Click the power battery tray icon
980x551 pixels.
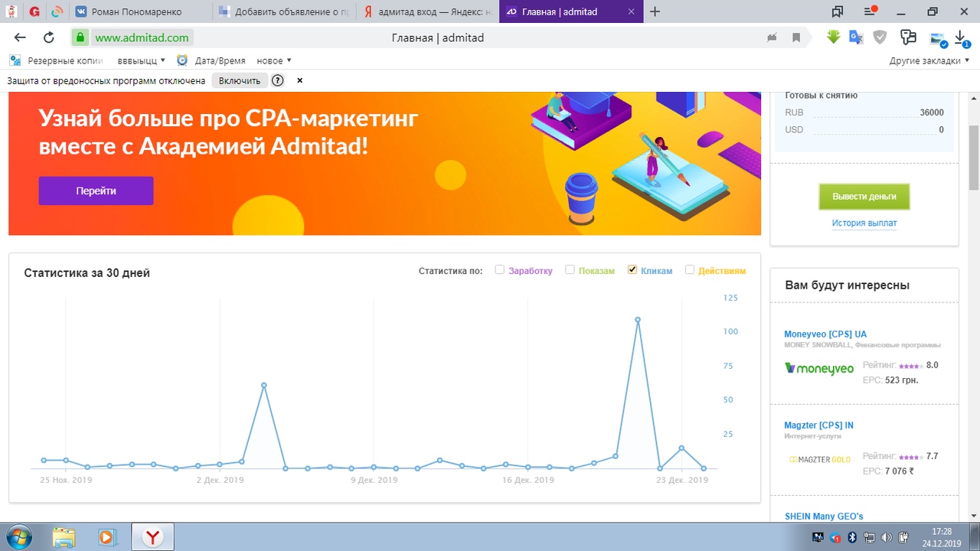coord(903,537)
